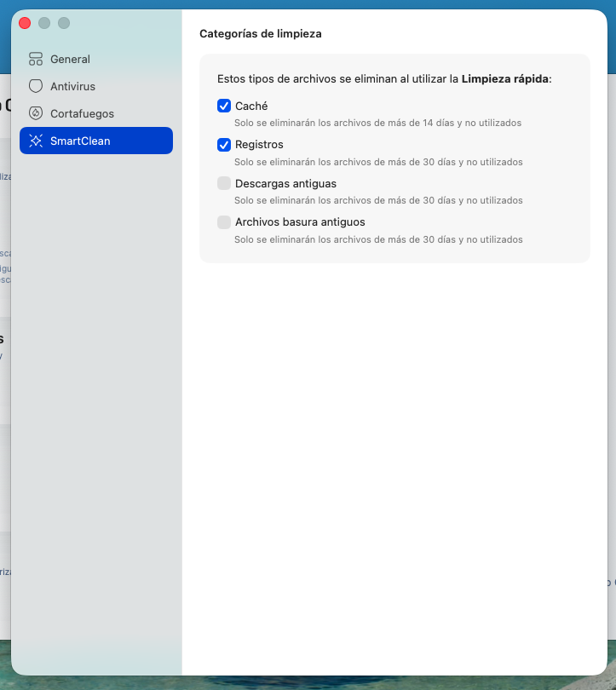Click the description under Archivos basura antiguos

tap(378, 239)
